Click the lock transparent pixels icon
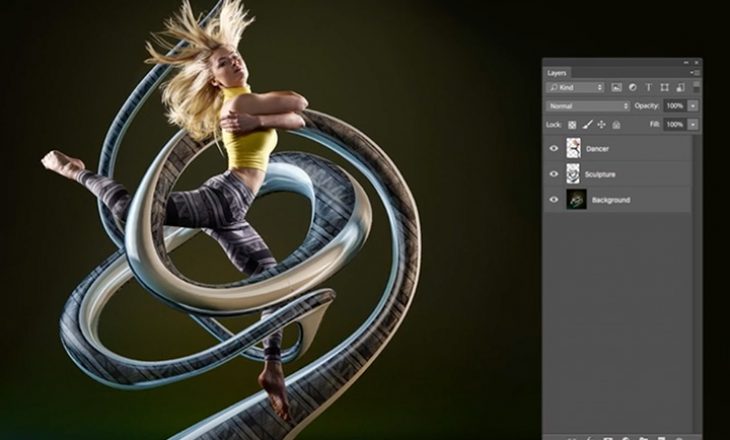The width and height of the screenshot is (730, 440). pos(572,124)
